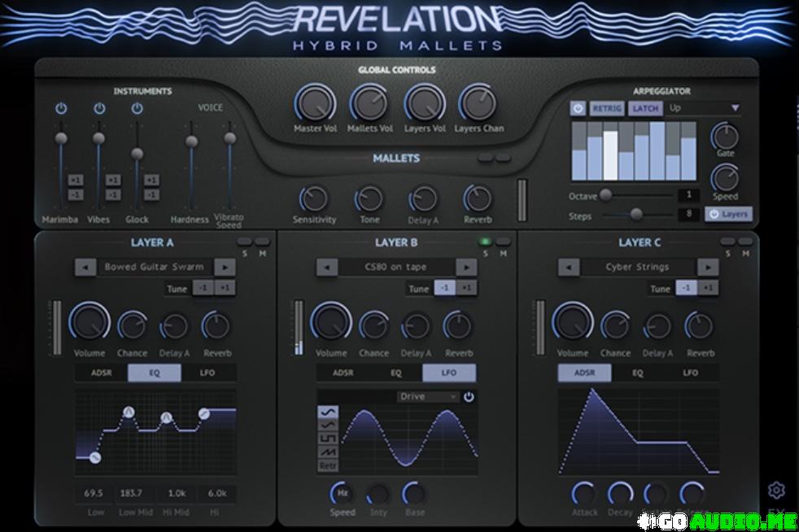Toggle Layer C solo
Image resolution: width=799 pixels, height=532 pixels.
[x=727, y=242]
